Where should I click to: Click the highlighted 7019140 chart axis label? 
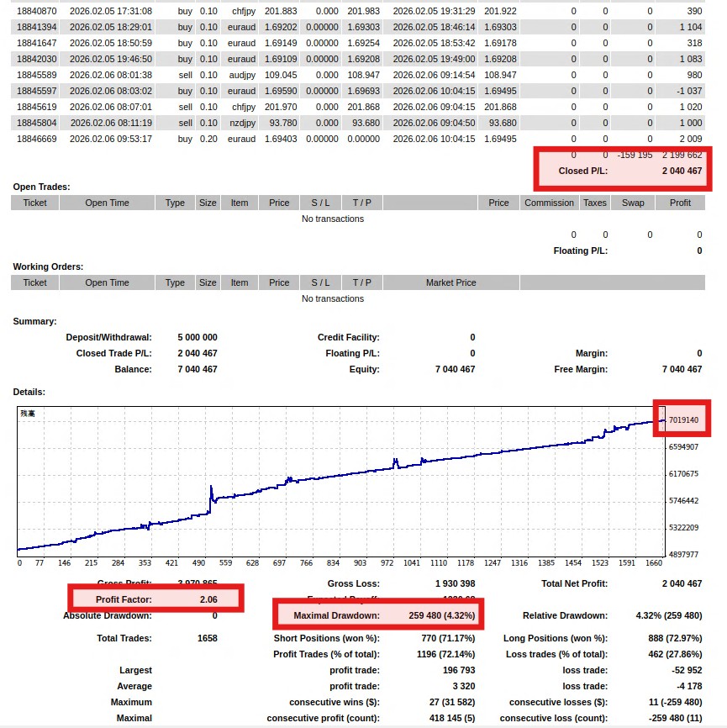[683, 419]
